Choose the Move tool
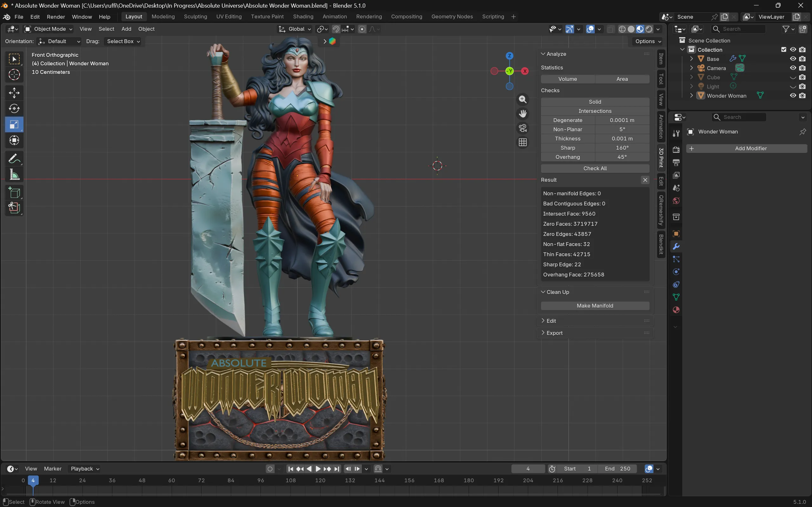Screen dimensions: 812x507 14,93
